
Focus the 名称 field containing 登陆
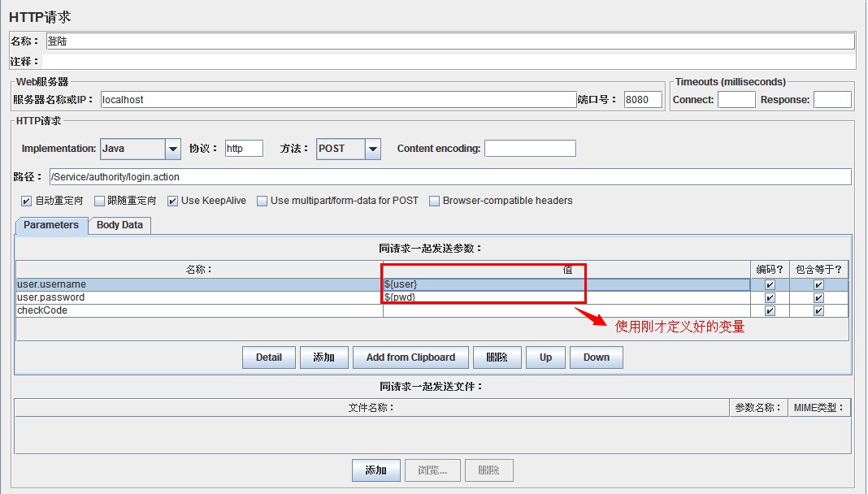[x=450, y=41]
